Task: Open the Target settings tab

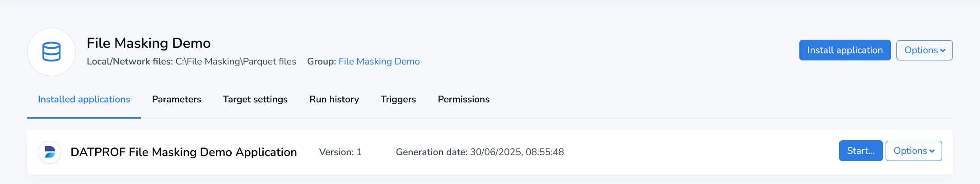Action: [255, 100]
